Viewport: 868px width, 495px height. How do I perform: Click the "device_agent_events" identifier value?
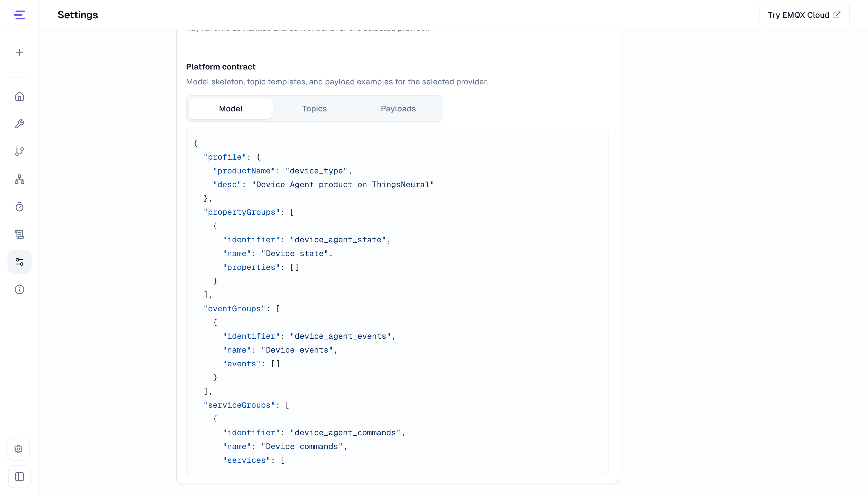[340, 336]
